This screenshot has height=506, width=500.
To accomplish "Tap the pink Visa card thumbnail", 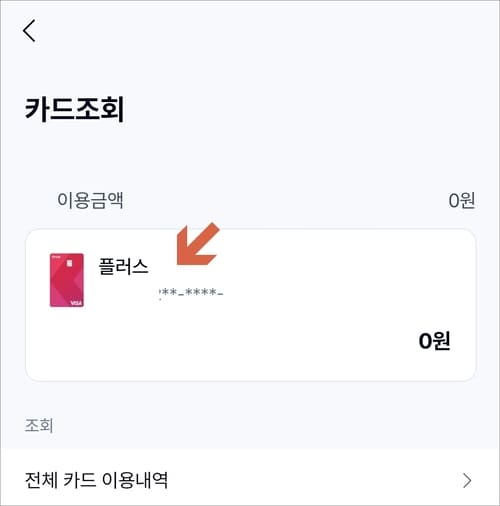I will [x=67, y=280].
